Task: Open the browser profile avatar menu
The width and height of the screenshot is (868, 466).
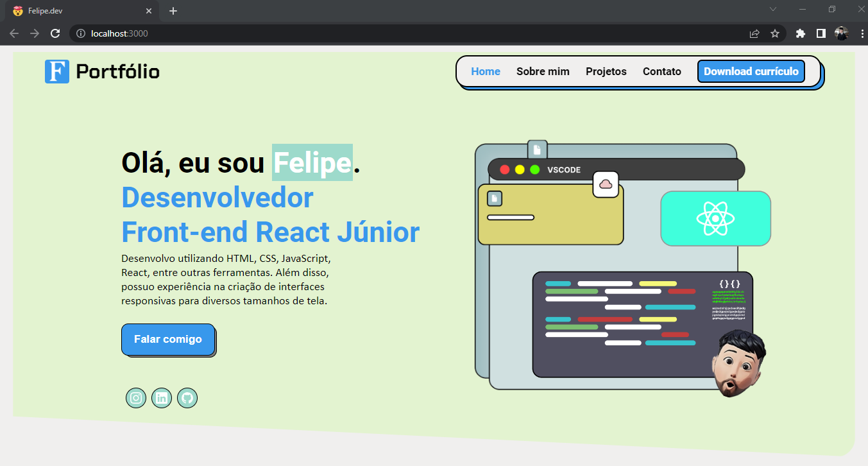Action: [842, 33]
